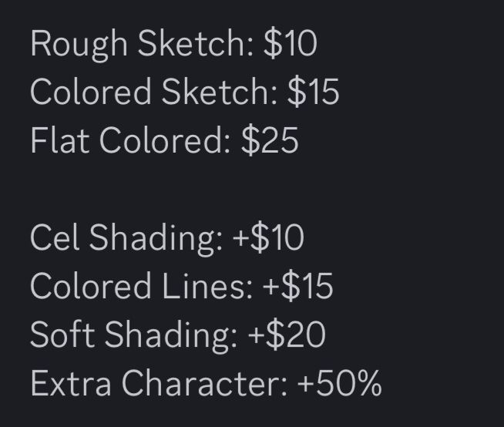
Task: Click the $15 price after Colored Sketch
Action: pyautogui.click(x=314, y=92)
